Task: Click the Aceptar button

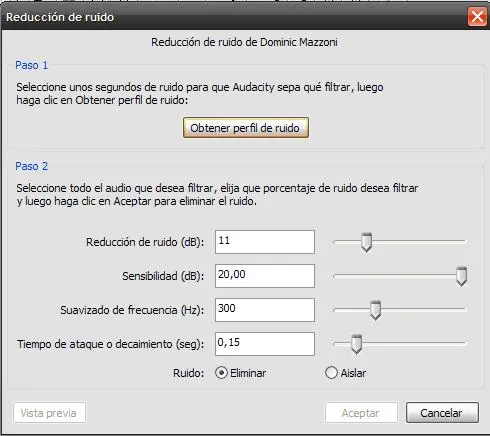Action: point(361,413)
